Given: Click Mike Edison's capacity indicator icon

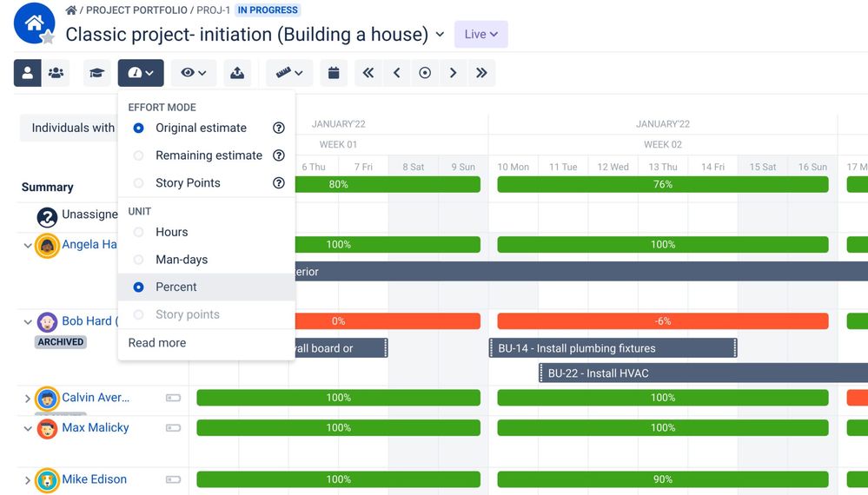Looking at the screenshot, I should [x=173, y=479].
